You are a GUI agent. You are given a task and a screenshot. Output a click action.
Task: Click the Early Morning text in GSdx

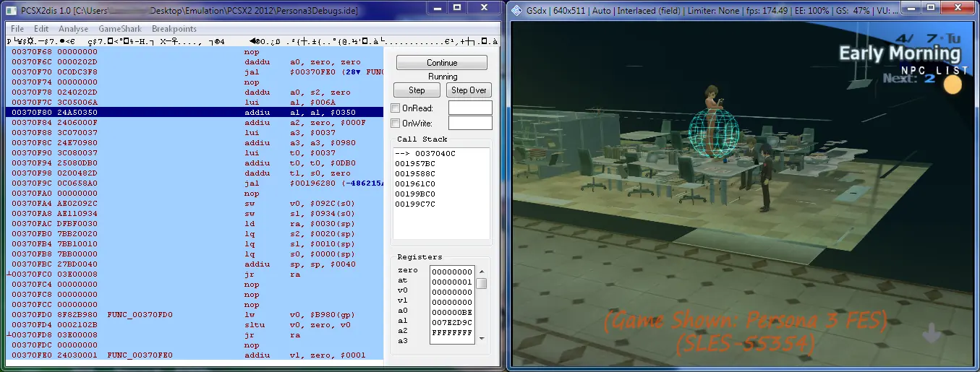[x=900, y=53]
